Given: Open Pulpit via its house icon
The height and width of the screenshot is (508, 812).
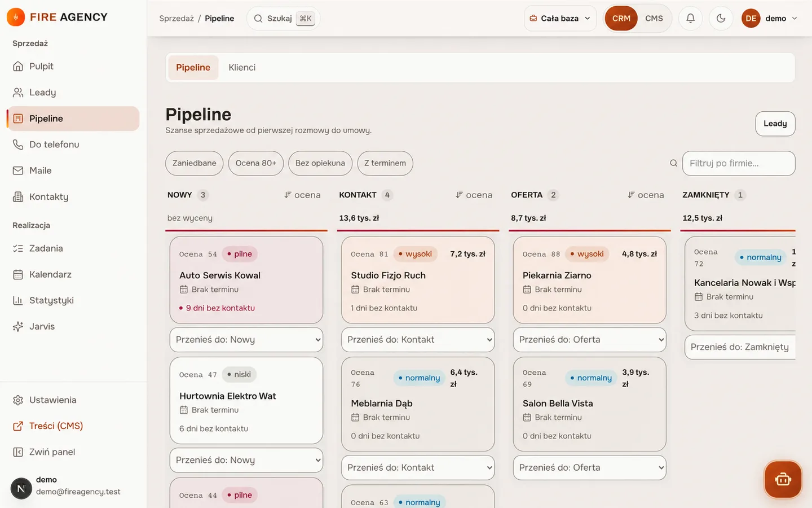Looking at the screenshot, I should pyautogui.click(x=18, y=66).
